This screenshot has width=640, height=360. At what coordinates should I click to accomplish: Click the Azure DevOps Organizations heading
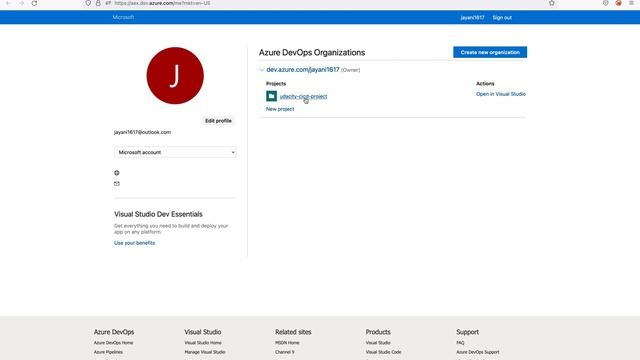point(312,52)
